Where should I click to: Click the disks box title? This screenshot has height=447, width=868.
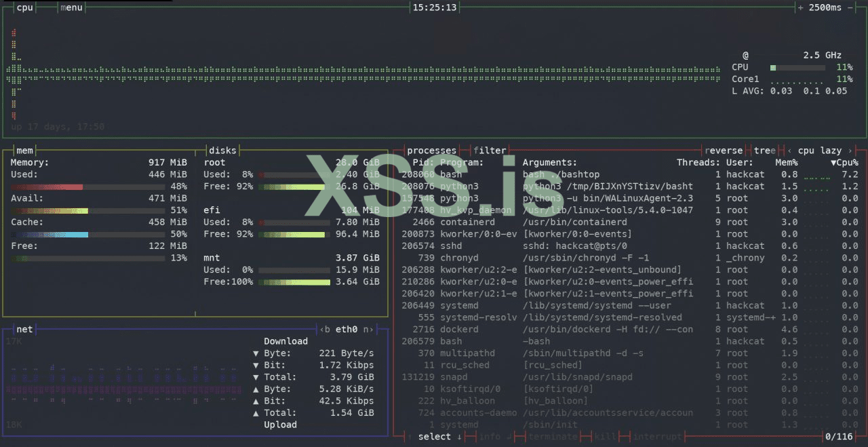click(x=222, y=151)
